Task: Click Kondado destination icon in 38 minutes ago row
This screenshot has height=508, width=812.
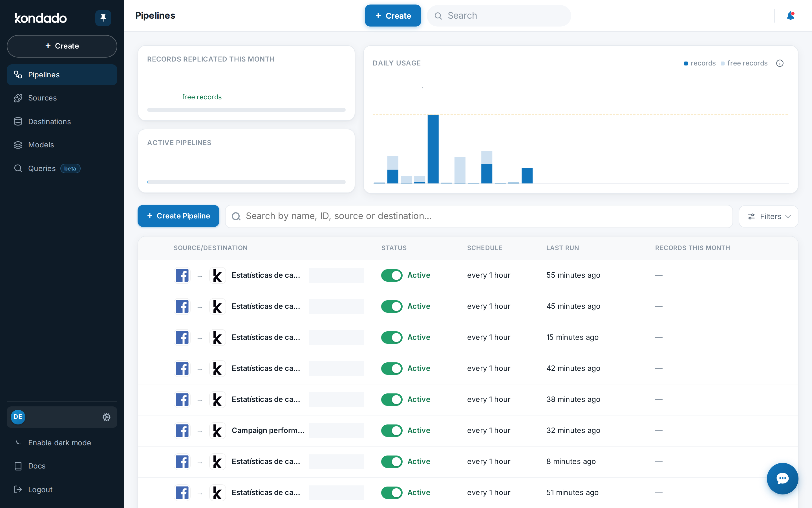Action: coord(217,399)
